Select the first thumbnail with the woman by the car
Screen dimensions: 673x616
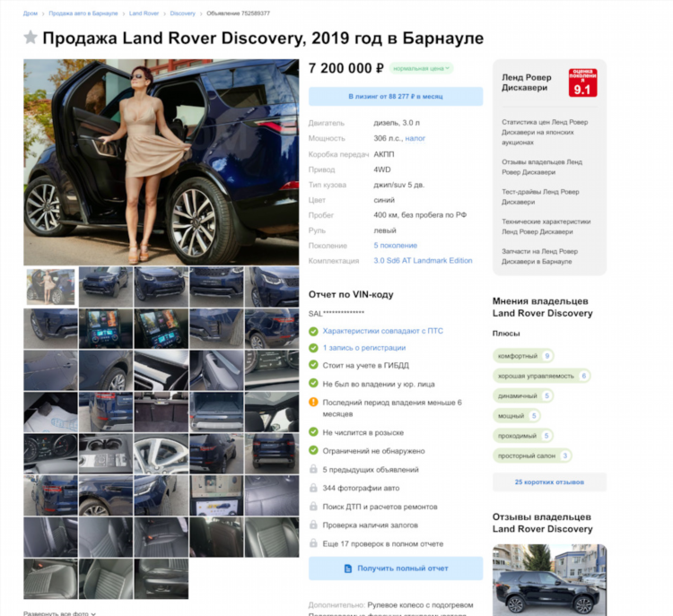click(50, 287)
